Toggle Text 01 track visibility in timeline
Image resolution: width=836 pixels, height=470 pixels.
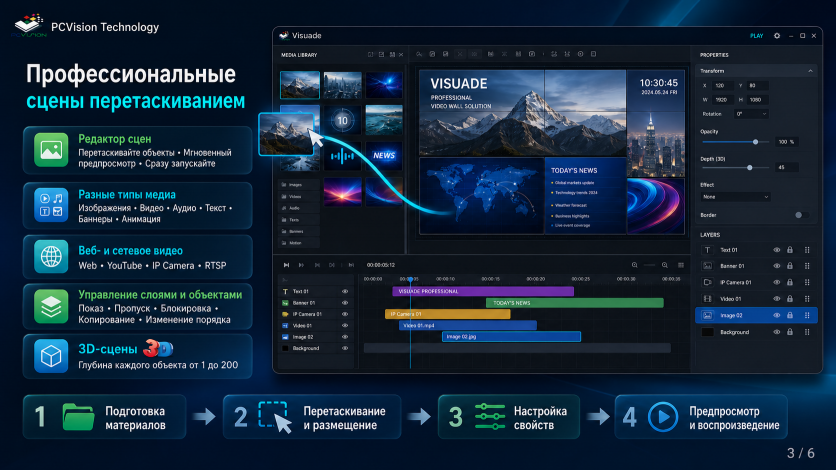345,291
